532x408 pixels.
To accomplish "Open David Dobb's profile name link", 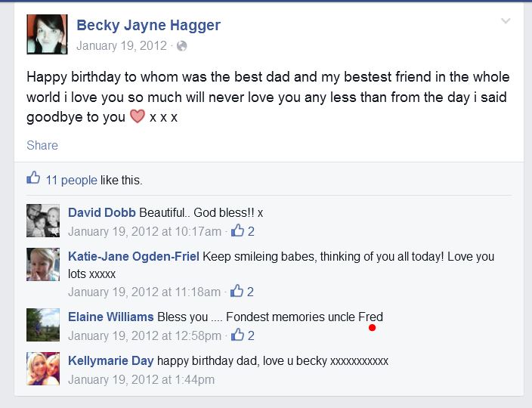I will coord(102,212).
